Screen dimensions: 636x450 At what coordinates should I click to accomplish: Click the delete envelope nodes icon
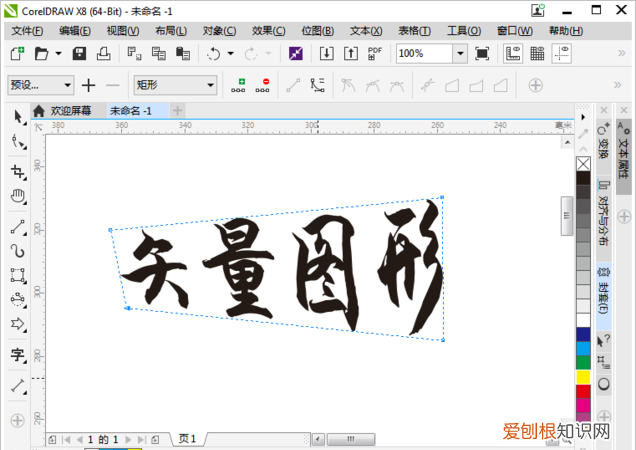click(262, 85)
